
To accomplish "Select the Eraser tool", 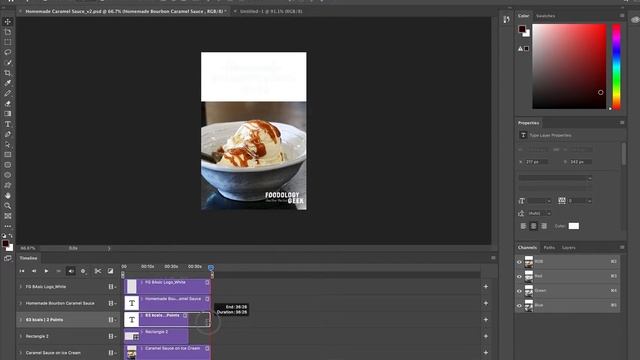I will (x=7, y=104).
